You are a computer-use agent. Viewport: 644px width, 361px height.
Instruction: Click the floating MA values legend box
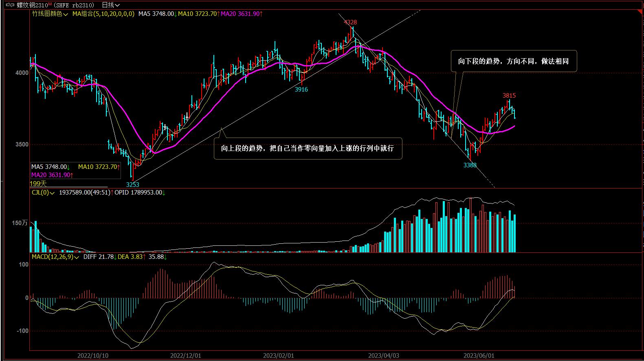coord(75,171)
